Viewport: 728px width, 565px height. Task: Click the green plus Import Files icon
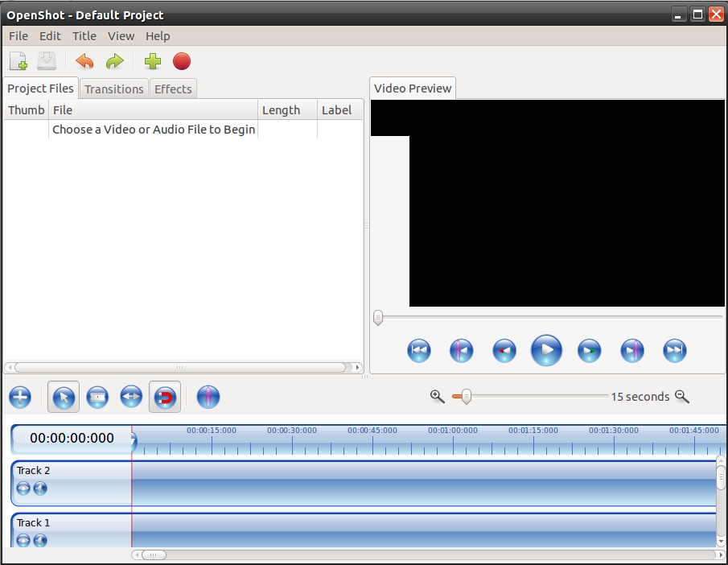(x=153, y=61)
